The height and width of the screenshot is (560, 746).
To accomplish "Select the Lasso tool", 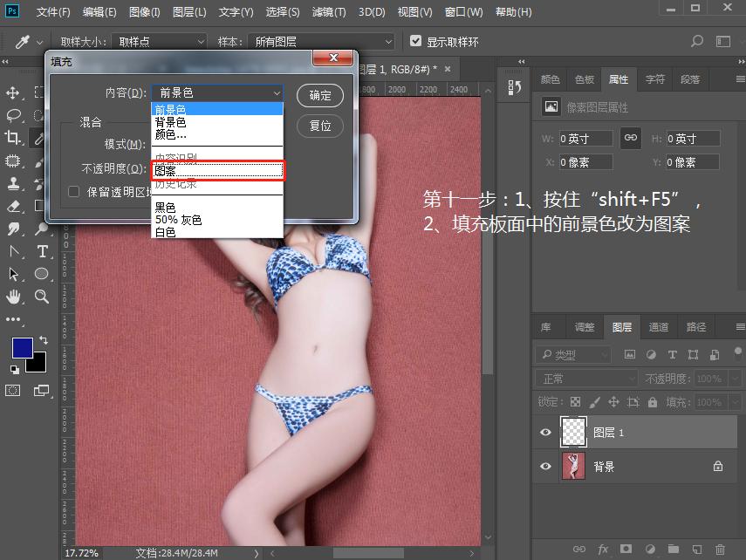I will click(x=12, y=115).
